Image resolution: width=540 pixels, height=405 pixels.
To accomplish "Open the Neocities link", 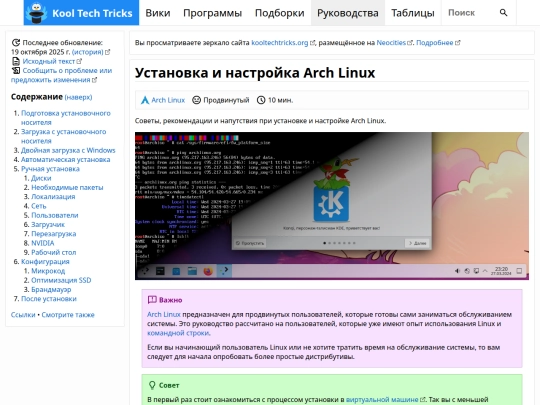I will [391, 43].
